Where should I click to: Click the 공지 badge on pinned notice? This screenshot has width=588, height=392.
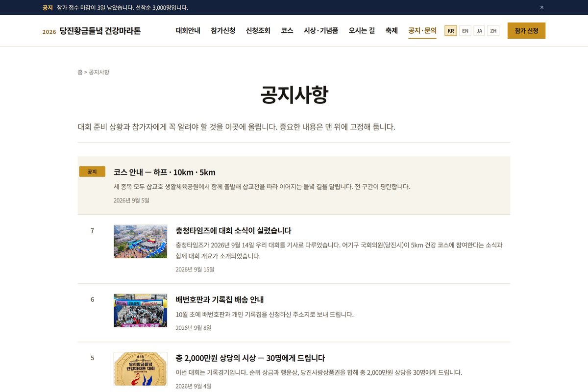[92, 171]
